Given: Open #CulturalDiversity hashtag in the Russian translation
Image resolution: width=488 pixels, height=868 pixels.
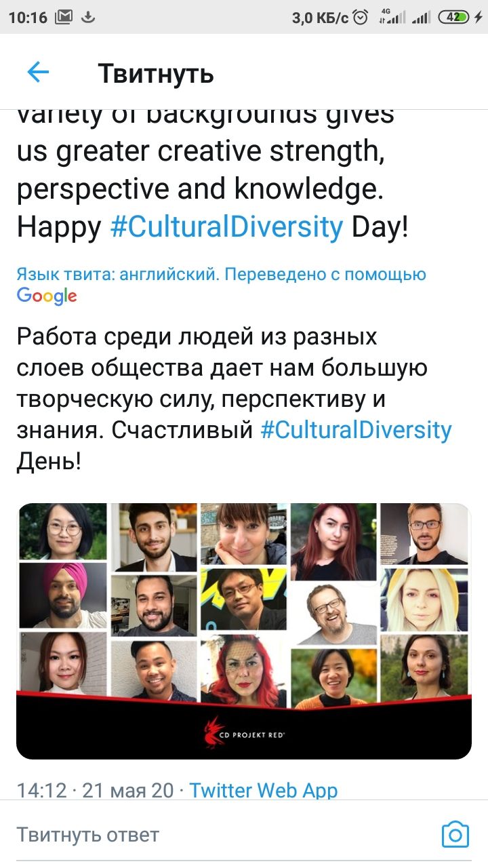Looking at the screenshot, I should tap(356, 430).
